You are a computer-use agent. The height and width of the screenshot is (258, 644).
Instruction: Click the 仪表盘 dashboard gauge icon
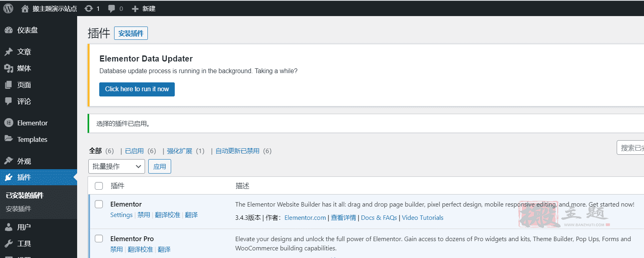click(8, 30)
